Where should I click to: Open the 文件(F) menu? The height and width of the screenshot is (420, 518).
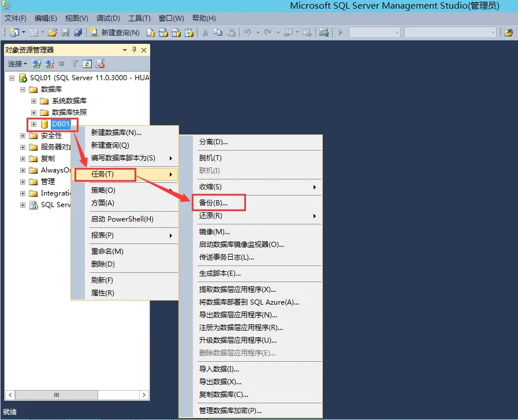coord(15,18)
